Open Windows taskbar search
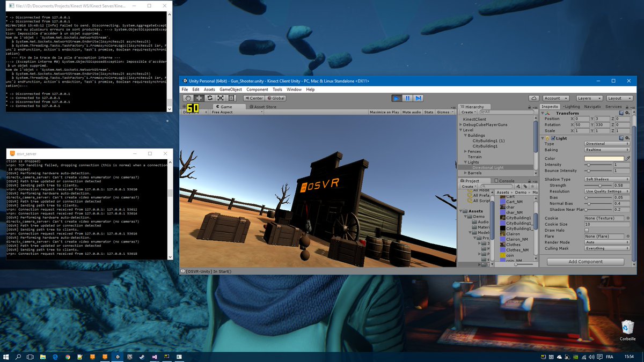 click(x=18, y=357)
